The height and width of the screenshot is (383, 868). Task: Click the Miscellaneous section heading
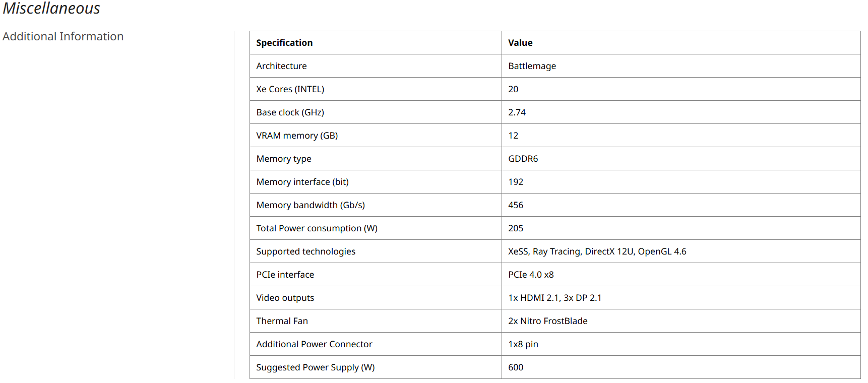51,9
